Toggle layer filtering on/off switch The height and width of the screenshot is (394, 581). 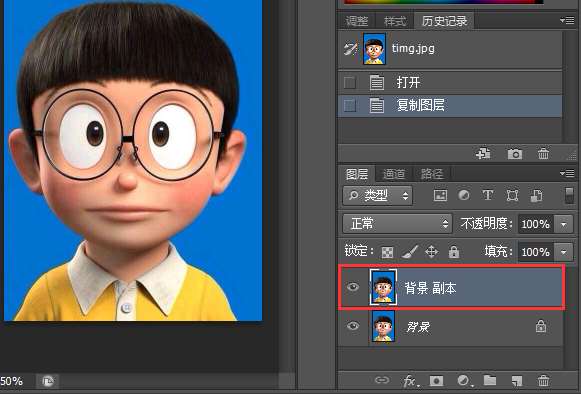click(x=570, y=195)
